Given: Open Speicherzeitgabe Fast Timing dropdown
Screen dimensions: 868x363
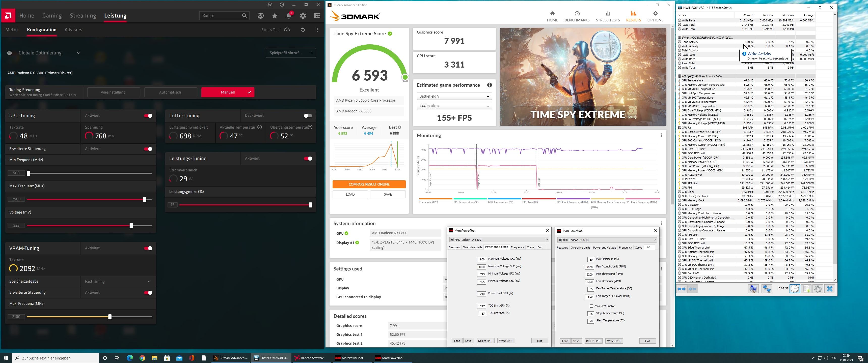Looking at the screenshot, I should tap(118, 281).
